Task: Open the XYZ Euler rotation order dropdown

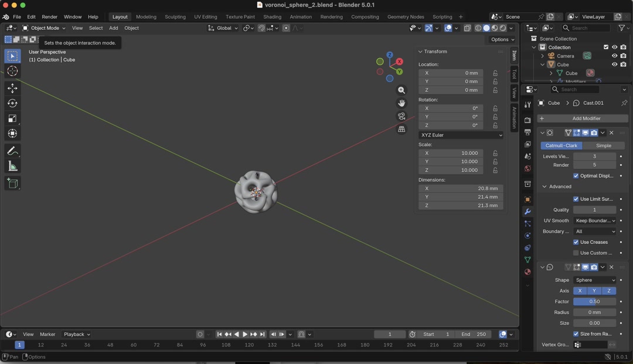Action: coord(461,135)
